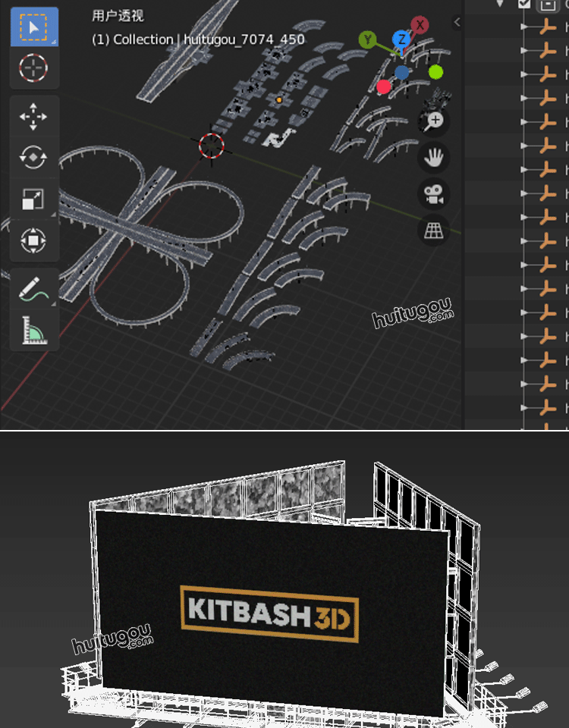
Task: Click the green Y axis gizmo ball
Action: (x=367, y=39)
